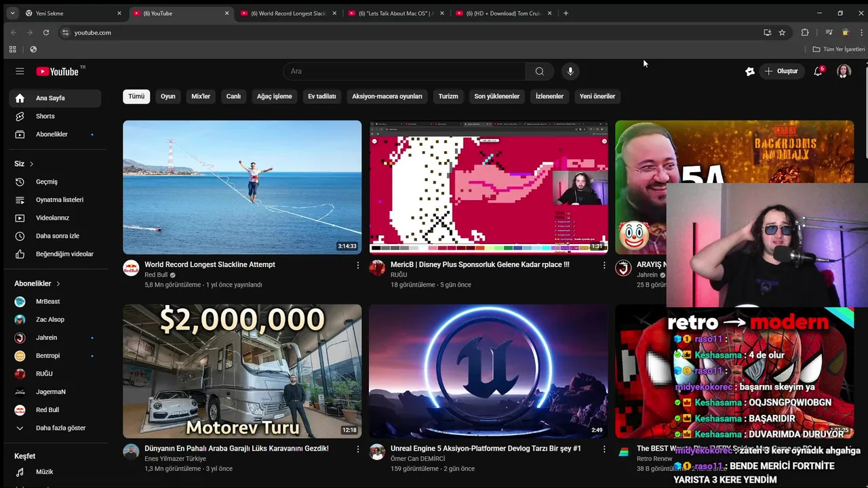This screenshot has height=488, width=868.
Task: Open the Motorev Turu video thumbnail
Action: click(x=242, y=371)
